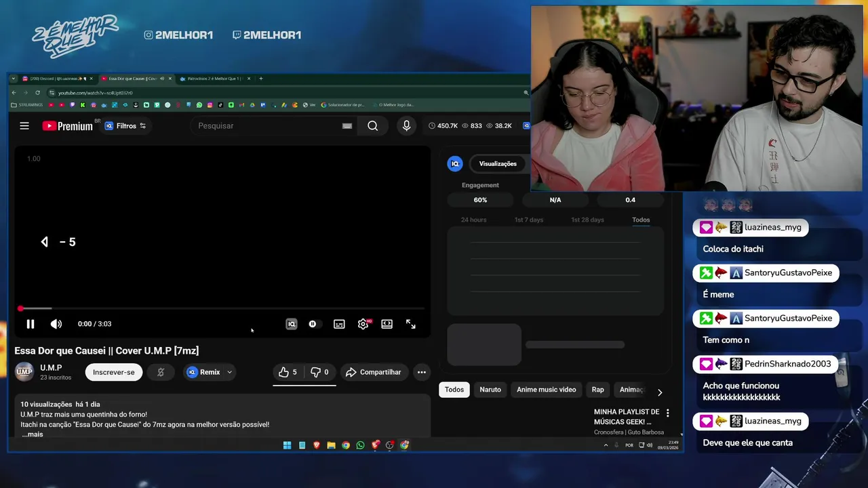This screenshot has height=488, width=868.
Task: Open the U.M.P channel avatar
Action: [x=24, y=371]
